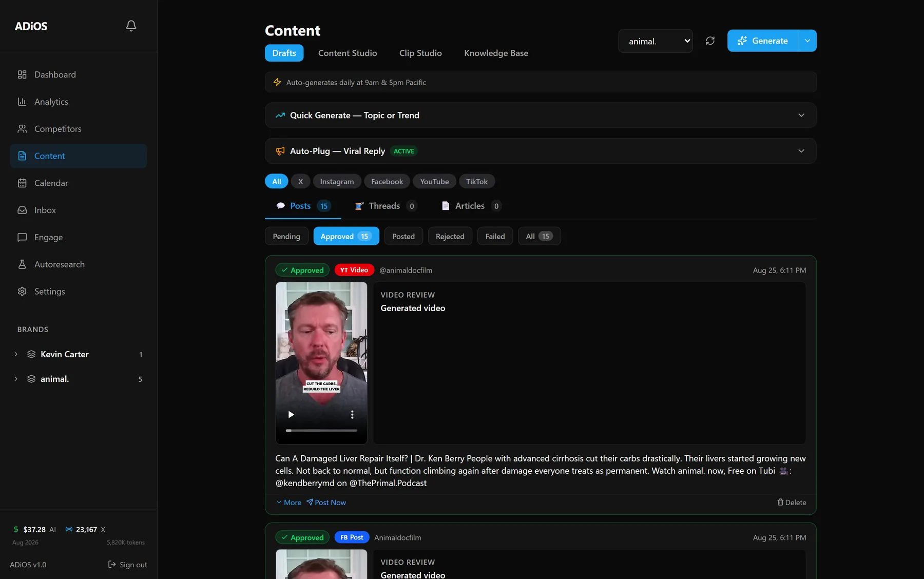The image size is (924, 579).
Task: Expand Kevin Carter brand tree
Action: pos(16,354)
